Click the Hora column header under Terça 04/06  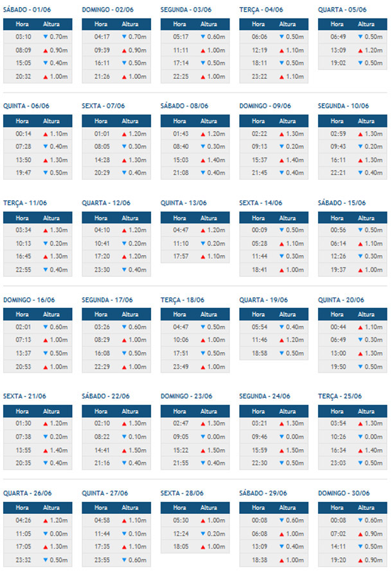[x=258, y=24]
